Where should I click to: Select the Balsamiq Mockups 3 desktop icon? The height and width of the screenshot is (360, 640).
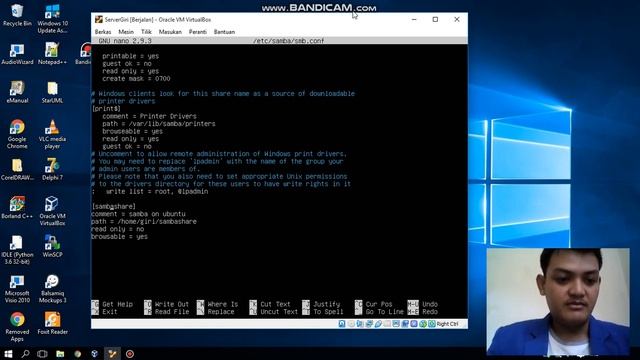click(52, 289)
